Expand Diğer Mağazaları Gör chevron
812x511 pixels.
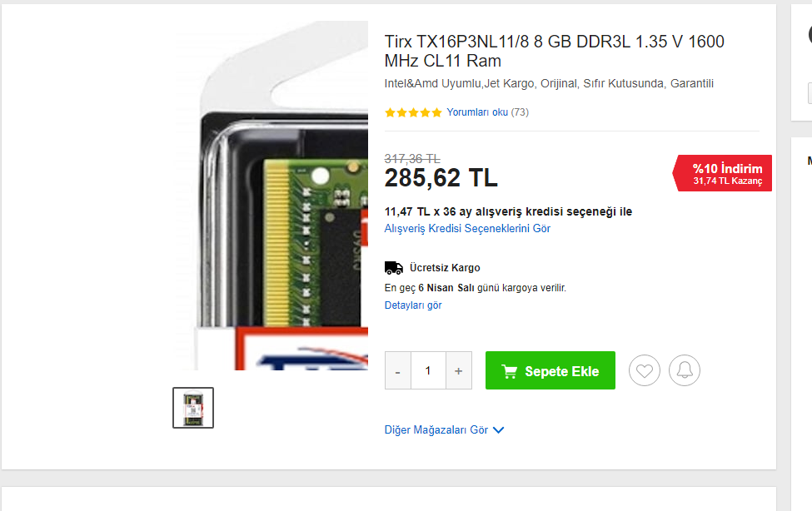coord(498,430)
